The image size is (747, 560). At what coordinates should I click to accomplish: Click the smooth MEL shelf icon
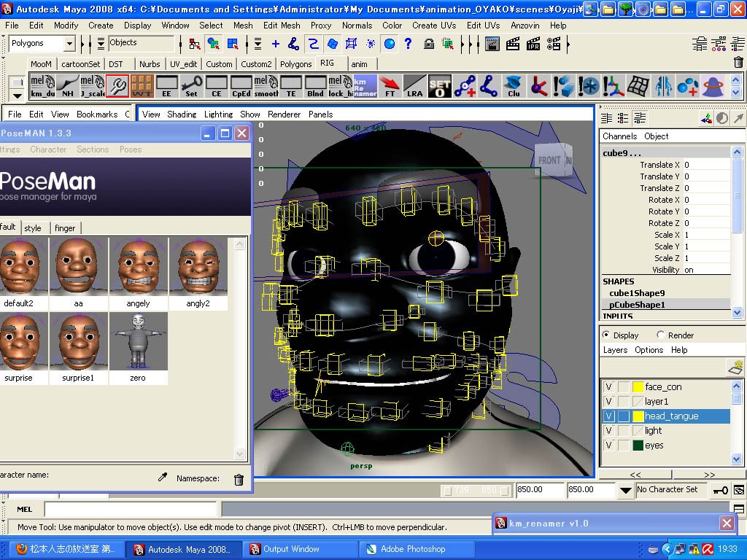(x=266, y=86)
